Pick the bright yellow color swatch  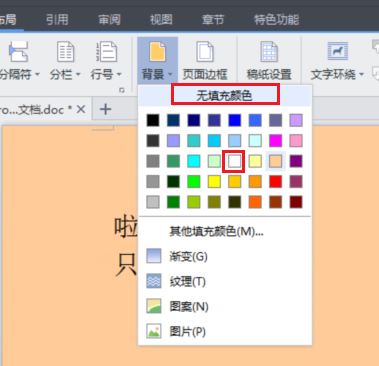tap(214, 181)
